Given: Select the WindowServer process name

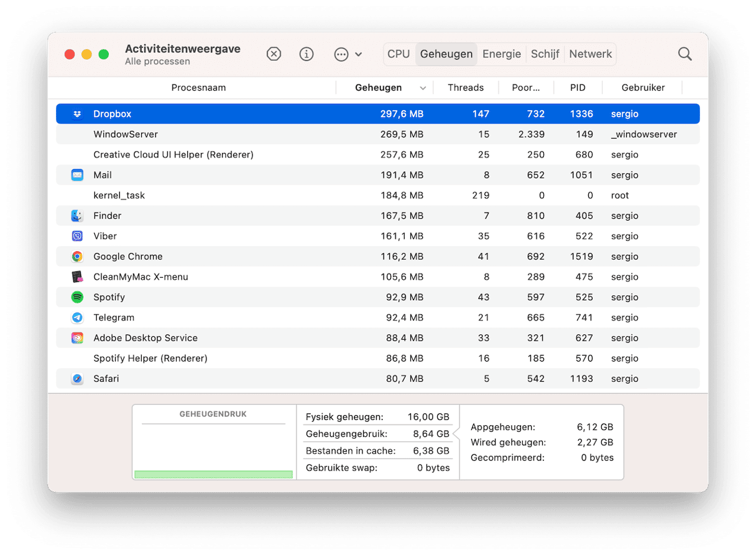Looking at the screenshot, I should click(x=126, y=134).
